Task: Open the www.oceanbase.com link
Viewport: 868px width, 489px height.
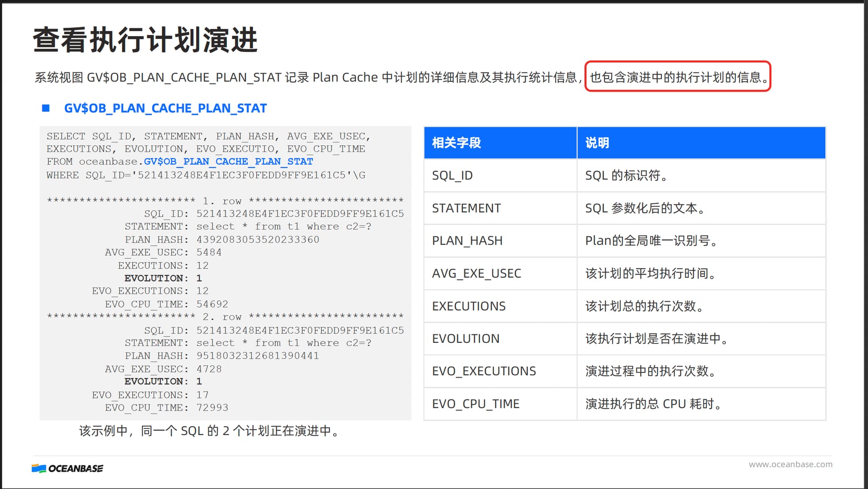Action: click(790, 464)
